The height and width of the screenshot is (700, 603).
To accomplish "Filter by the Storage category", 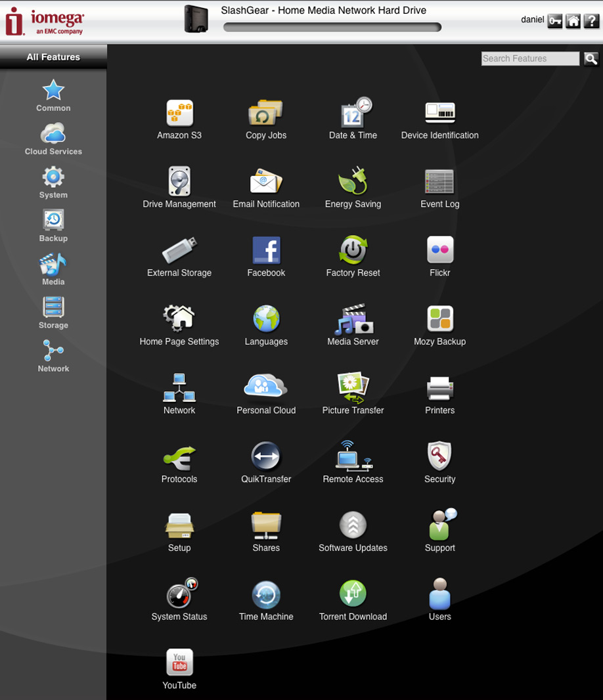I will [53, 313].
